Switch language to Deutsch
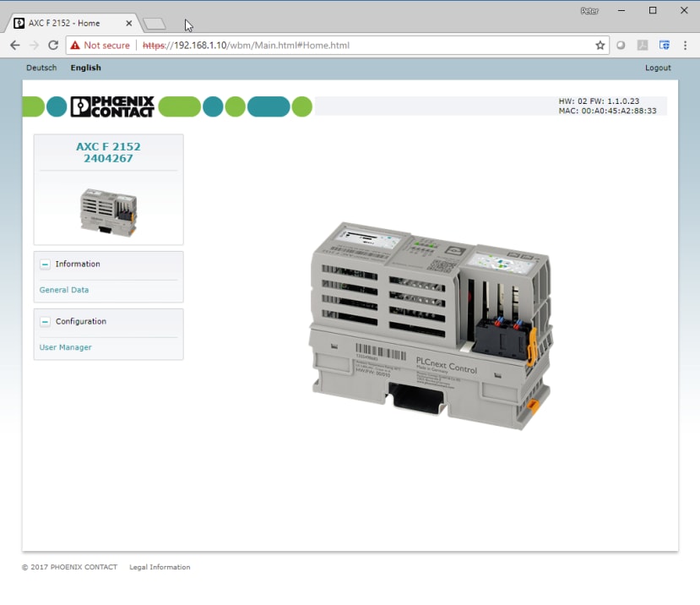The width and height of the screenshot is (700, 605). tap(41, 68)
